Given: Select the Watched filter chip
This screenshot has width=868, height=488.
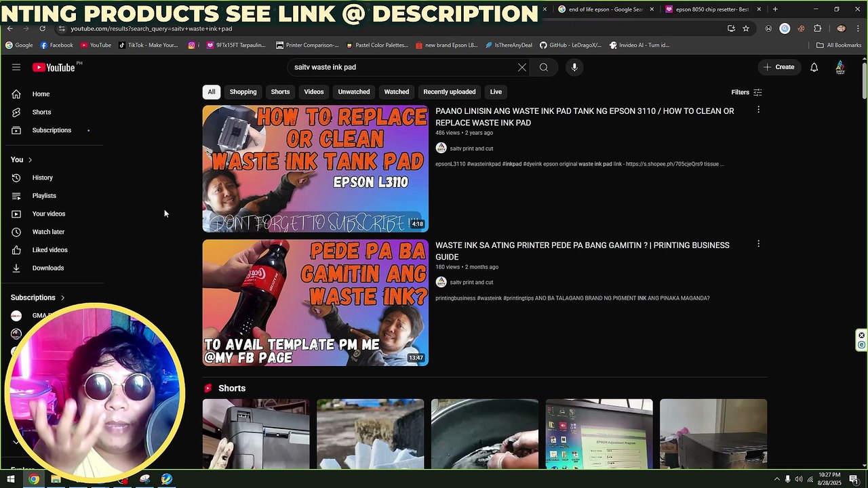Looking at the screenshot, I should click(x=397, y=92).
